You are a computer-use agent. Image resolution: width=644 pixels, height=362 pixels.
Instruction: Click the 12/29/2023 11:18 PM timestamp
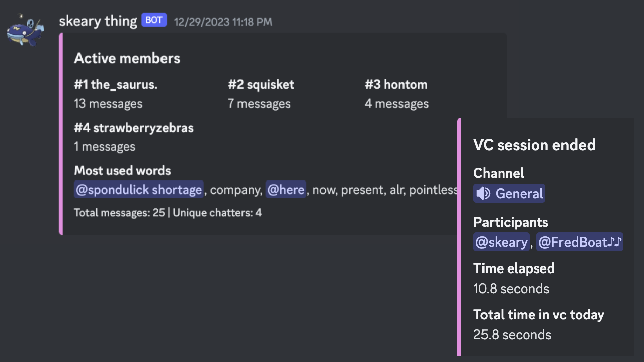(223, 22)
